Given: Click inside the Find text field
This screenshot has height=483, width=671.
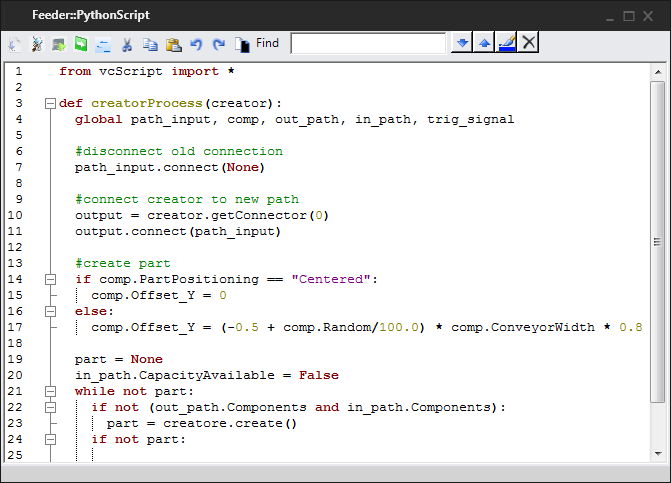Looking at the screenshot, I should tap(368, 43).
